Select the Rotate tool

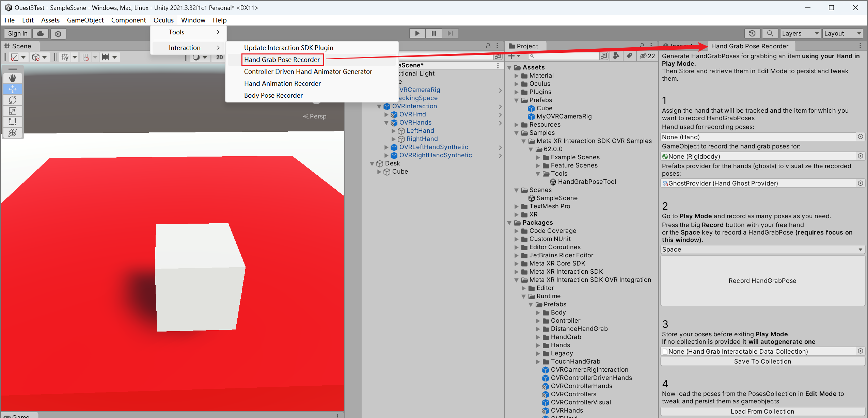point(13,100)
